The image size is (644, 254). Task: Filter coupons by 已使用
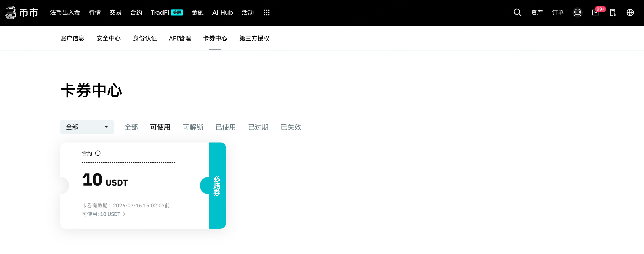click(x=225, y=127)
